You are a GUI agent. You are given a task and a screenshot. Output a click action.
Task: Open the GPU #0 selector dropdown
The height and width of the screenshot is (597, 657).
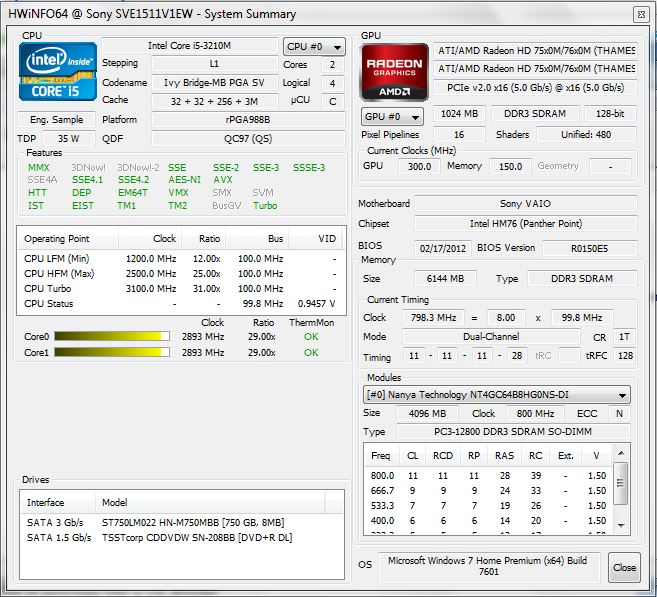point(392,116)
